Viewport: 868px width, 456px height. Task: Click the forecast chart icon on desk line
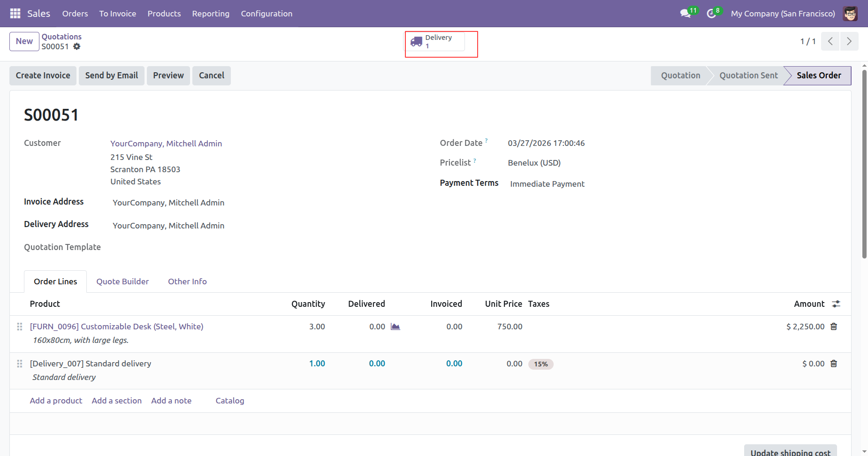coord(396,327)
